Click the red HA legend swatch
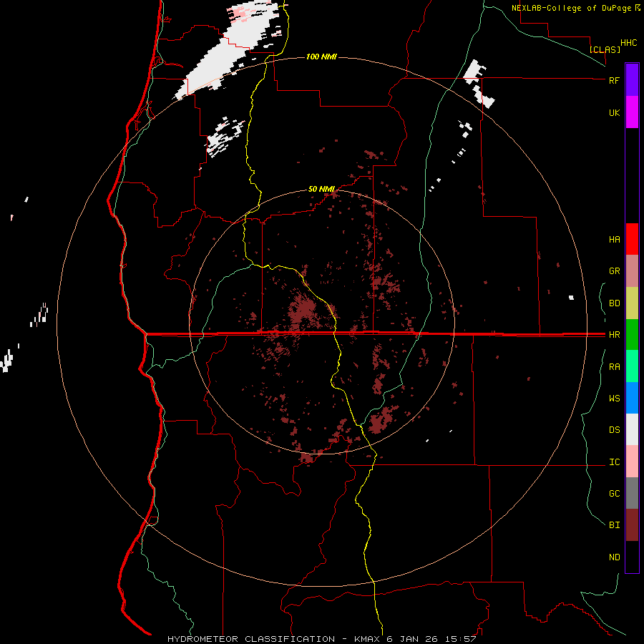 (x=632, y=239)
